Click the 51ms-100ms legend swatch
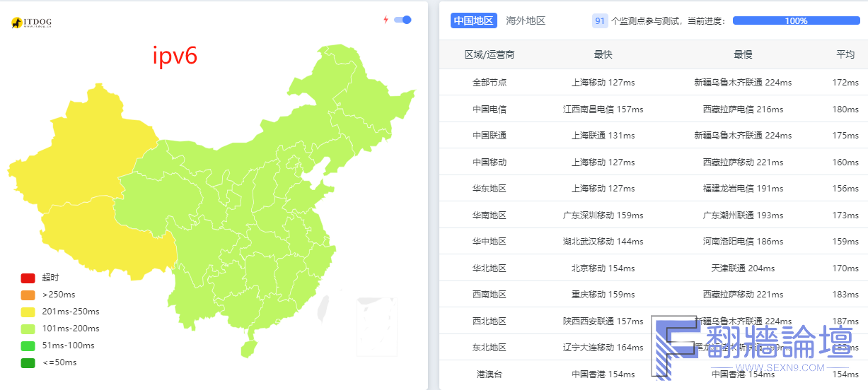 coord(28,345)
